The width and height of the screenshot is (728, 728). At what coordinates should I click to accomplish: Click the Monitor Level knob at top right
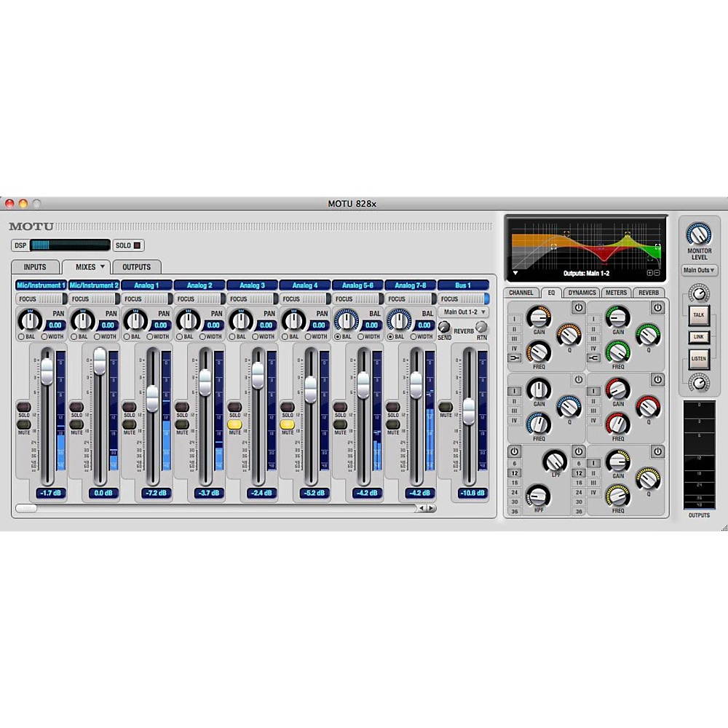(x=698, y=234)
